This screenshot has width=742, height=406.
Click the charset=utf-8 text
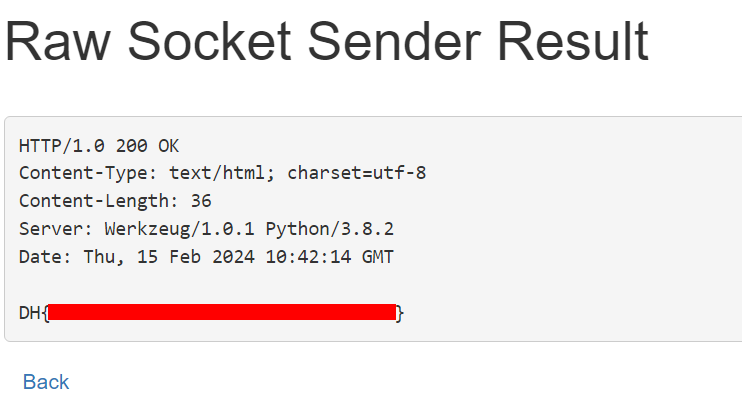coord(356,173)
